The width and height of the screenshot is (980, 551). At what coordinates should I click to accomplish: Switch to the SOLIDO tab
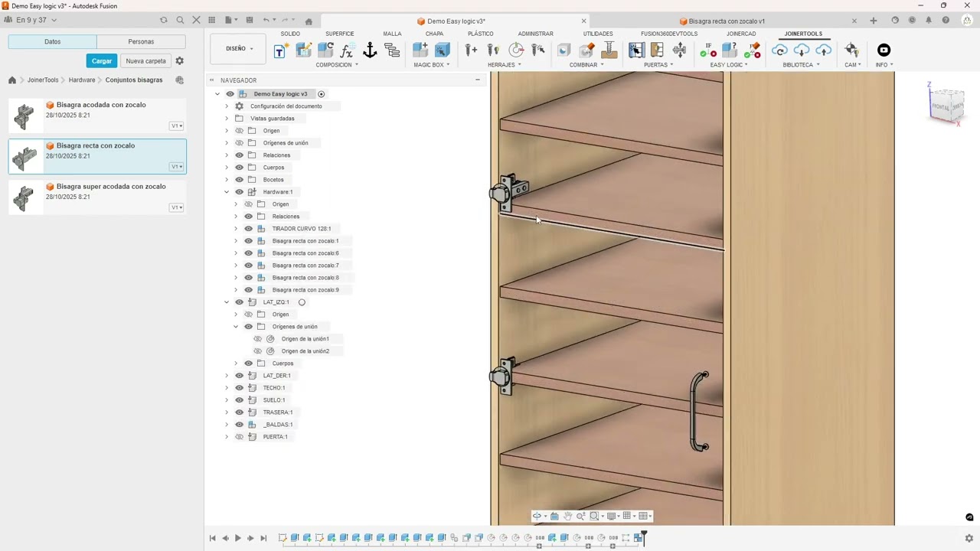[290, 34]
